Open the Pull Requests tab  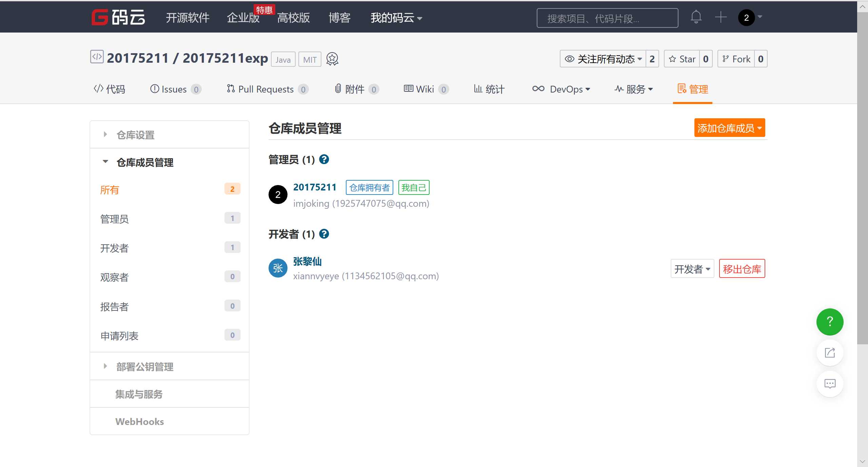(x=265, y=89)
